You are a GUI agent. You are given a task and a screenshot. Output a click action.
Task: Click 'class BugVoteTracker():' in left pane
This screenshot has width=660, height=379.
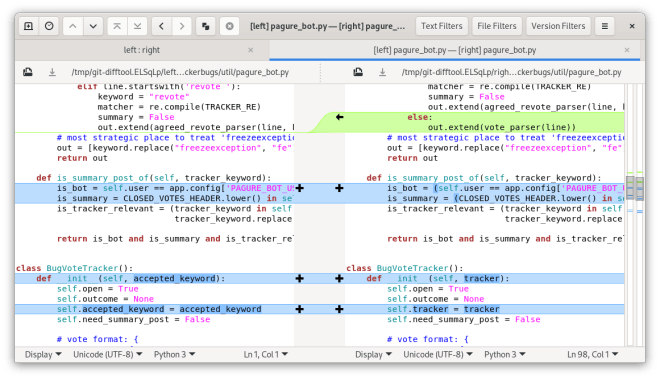pos(75,268)
